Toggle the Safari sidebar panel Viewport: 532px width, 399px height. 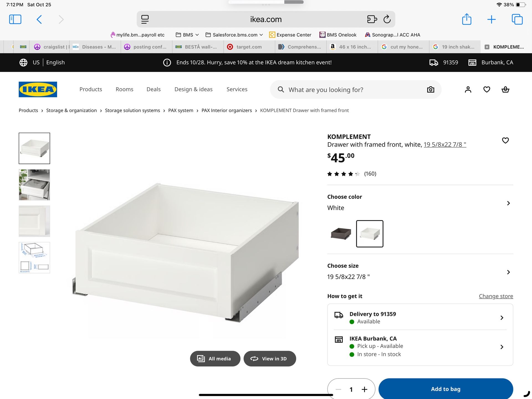15,19
